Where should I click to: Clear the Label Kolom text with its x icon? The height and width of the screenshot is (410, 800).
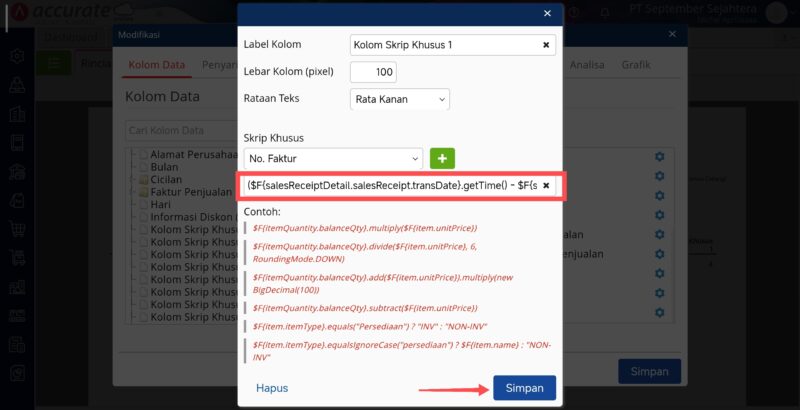[545, 45]
